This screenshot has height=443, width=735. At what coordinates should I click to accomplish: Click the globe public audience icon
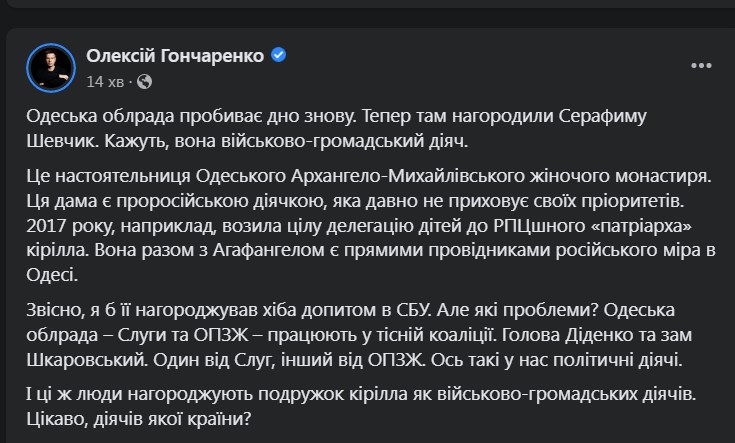pos(145,80)
